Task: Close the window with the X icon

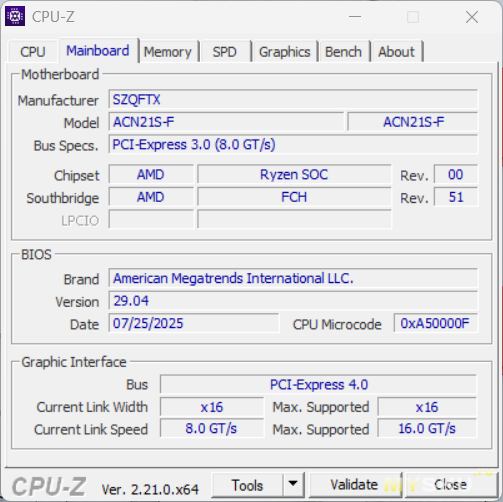Action: (x=472, y=17)
